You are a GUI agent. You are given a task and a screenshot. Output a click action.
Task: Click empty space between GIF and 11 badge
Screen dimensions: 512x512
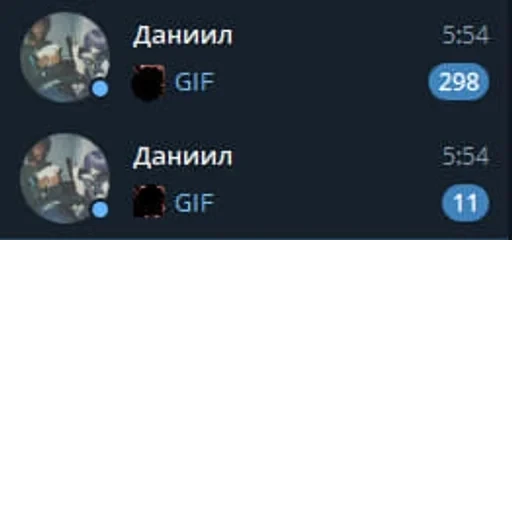click(327, 203)
